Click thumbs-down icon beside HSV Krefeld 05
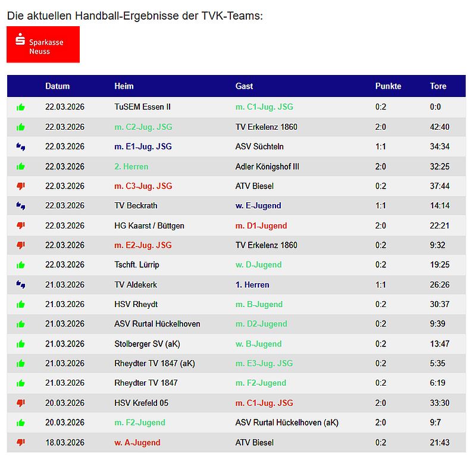 tap(21, 403)
